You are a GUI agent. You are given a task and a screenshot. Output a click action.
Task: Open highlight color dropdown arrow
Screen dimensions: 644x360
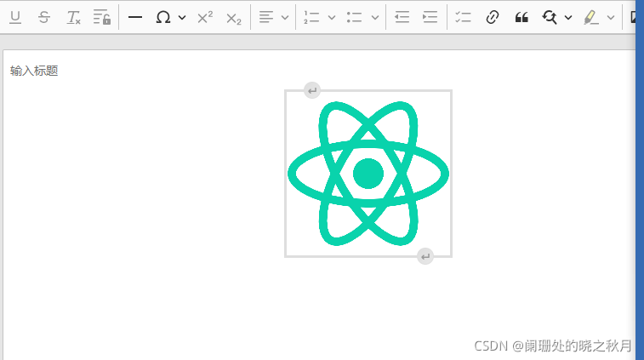611,17
